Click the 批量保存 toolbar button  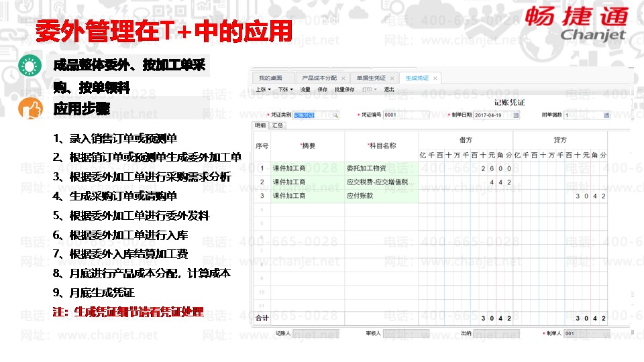pos(344,89)
